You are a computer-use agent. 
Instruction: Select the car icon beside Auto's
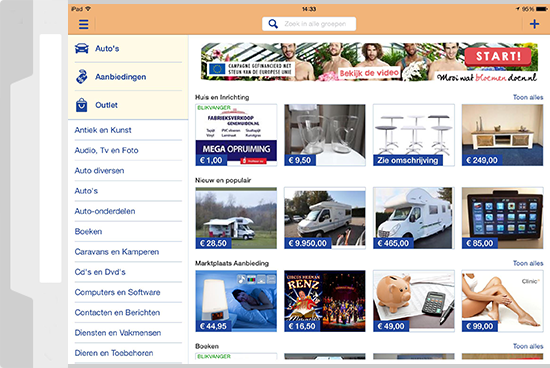pyautogui.click(x=82, y=48)
